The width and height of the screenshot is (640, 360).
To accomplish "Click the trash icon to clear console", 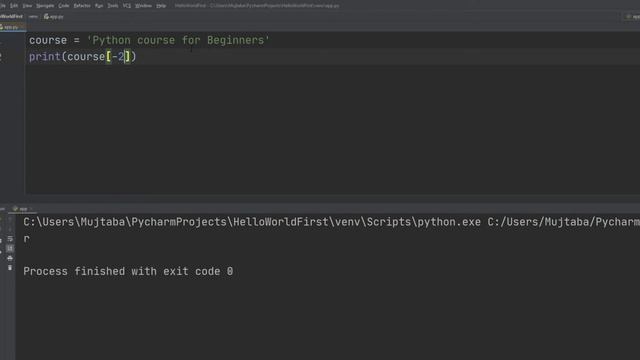I will (10, 268).
